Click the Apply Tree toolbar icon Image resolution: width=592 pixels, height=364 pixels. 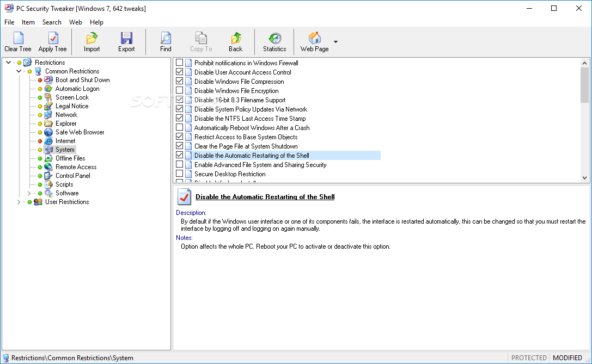[x=53, y=38]
